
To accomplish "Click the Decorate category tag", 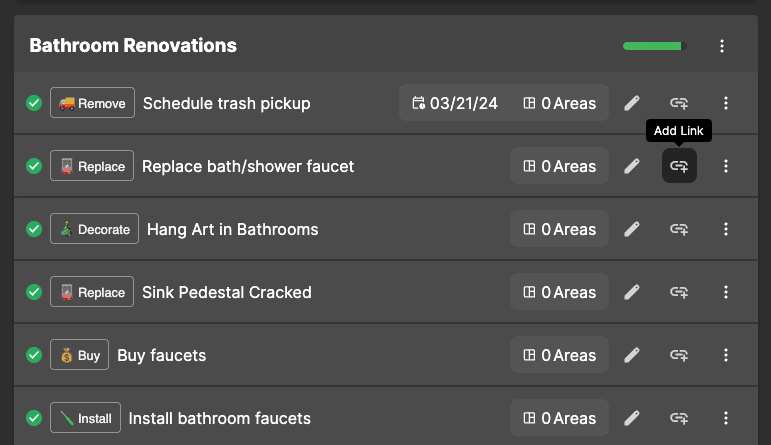I will tap(94, 229).
